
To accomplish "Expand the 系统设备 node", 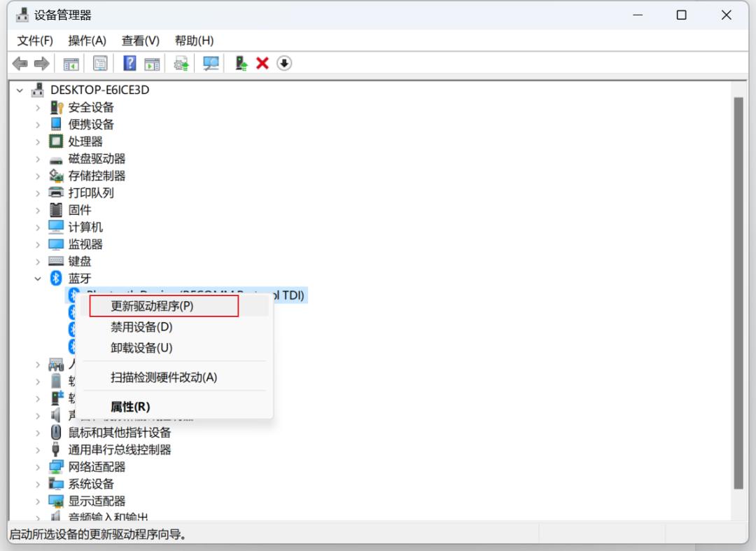I will tap(38, 484).
